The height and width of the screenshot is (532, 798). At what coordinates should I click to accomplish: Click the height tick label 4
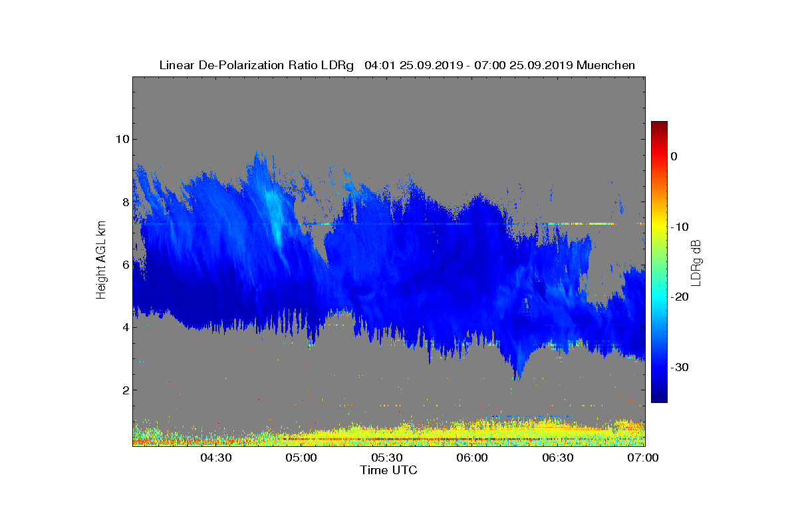click(x=124, y=327)
